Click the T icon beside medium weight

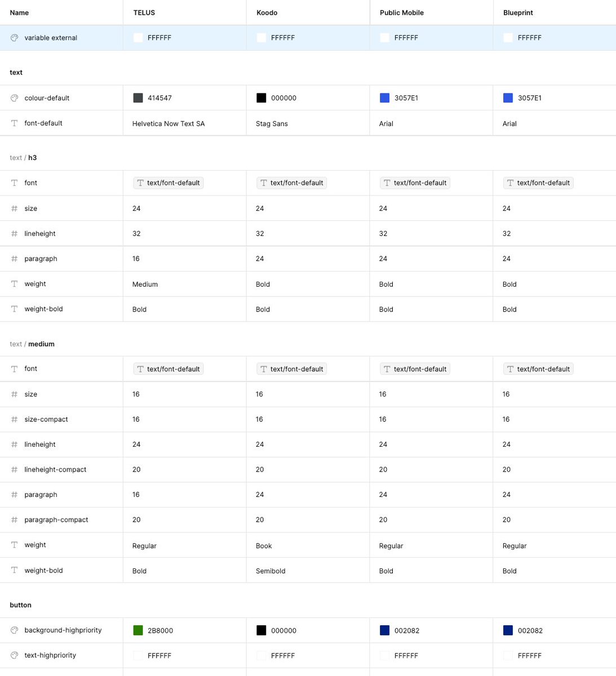15,545
